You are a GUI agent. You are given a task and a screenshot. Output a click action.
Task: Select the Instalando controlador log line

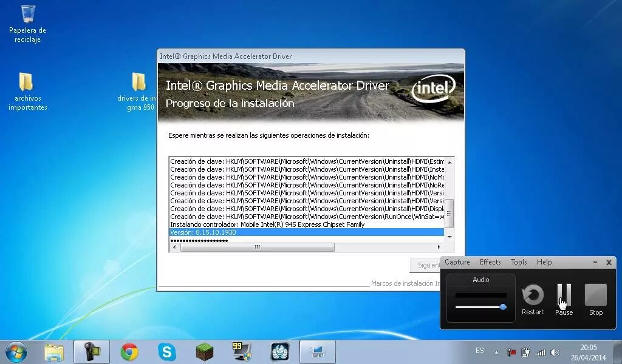(306, 224)
